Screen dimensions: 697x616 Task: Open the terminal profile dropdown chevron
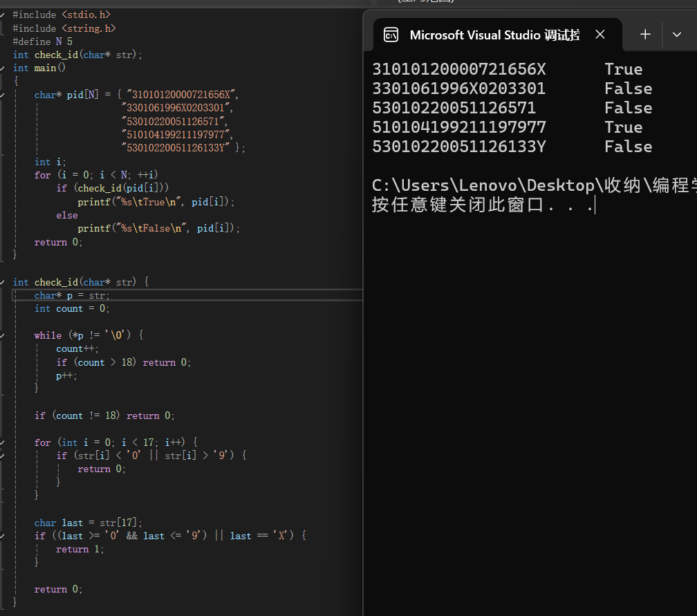[x=676, y=35]
